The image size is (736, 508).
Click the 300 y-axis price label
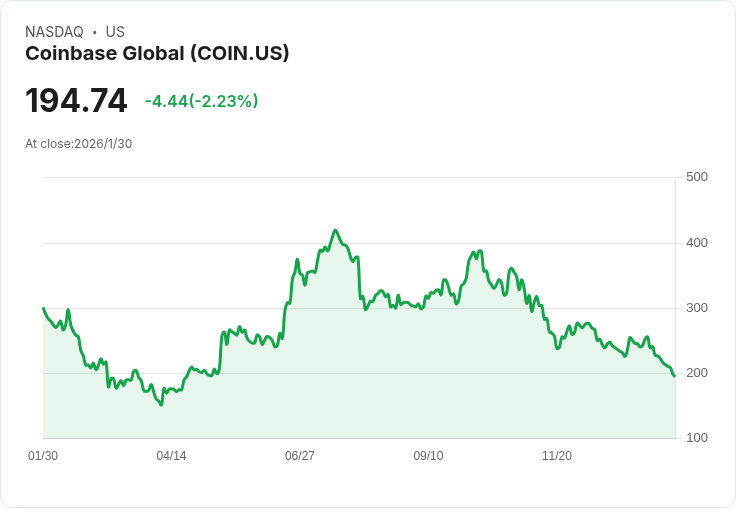point(697,308)
